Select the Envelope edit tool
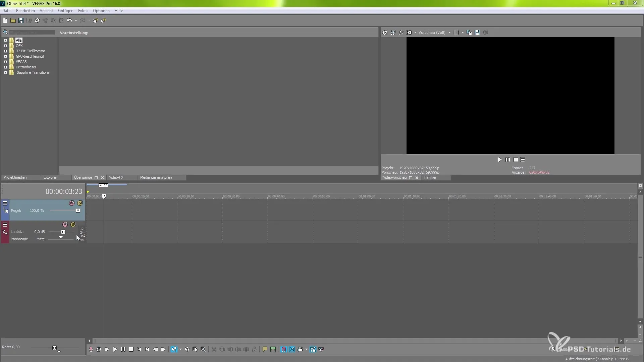The height and width of the screenshot is (362, 644). point(187,349)
